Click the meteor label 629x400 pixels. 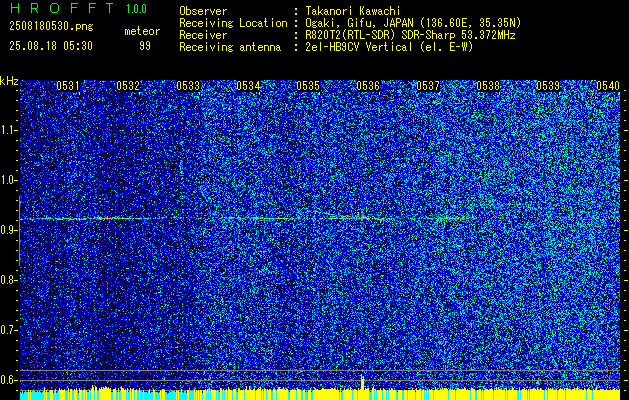click(x=142, y=31)
